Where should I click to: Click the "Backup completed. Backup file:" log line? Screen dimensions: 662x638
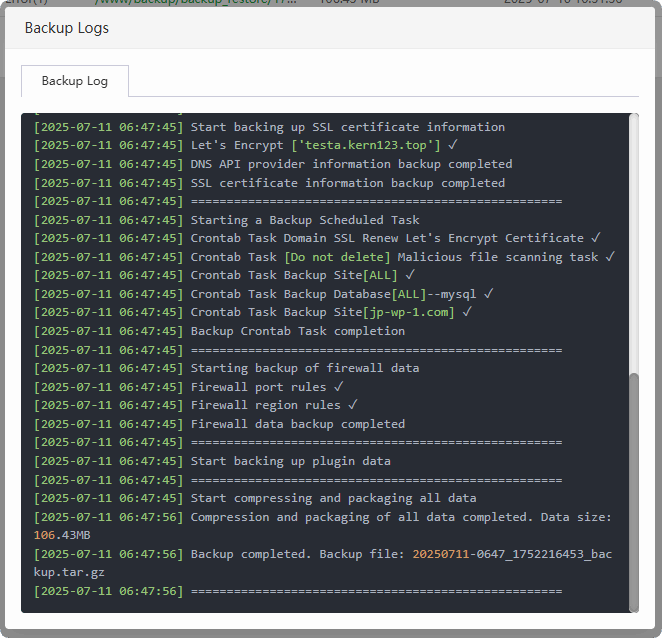tap(297, 554)
